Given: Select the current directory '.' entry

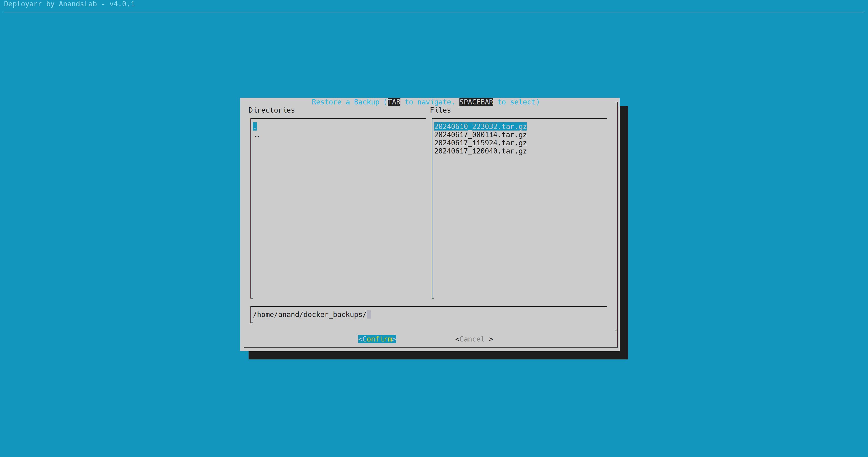Looking at the screenshot, I should click(255, 127).
